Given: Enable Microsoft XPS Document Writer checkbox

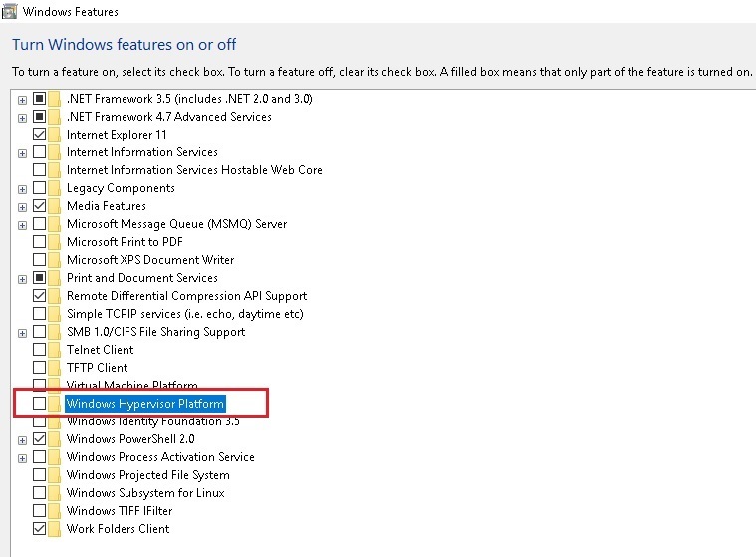Looking at the screenshot, I should click(40, 259).
